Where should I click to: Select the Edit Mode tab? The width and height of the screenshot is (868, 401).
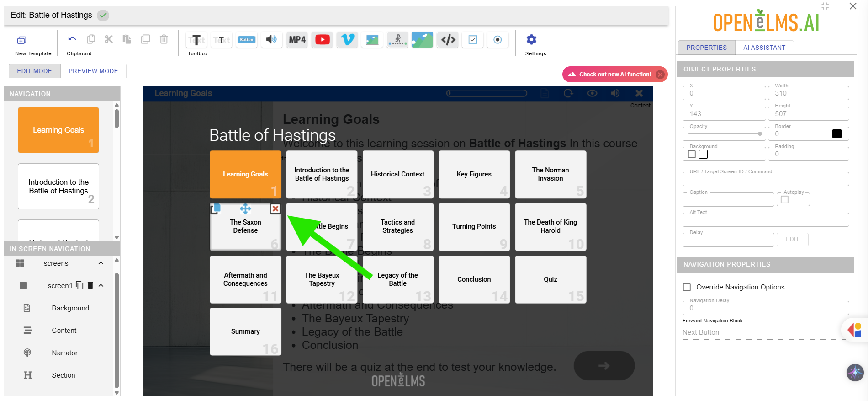pyautogui.click(x=35, y=71)
